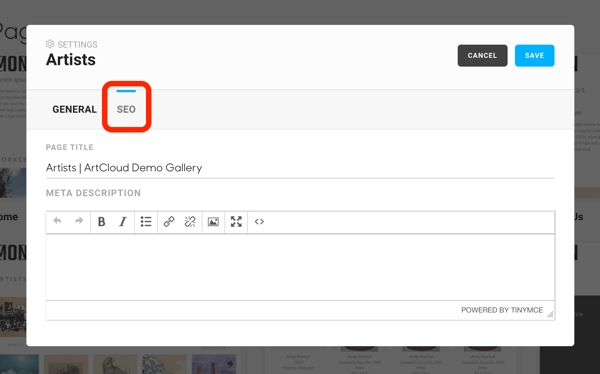Screen dimensions: 600x374
Task: Click inside the meta description text area
Action: coord(300,267)
